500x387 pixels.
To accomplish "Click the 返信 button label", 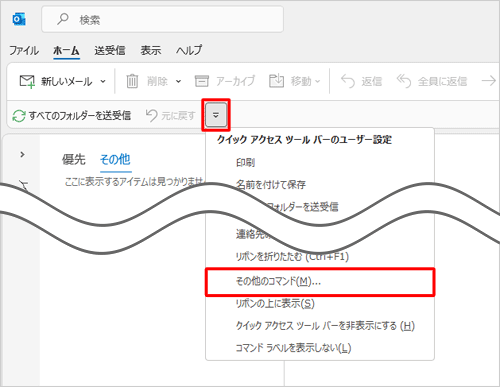I will coord(372,81).
